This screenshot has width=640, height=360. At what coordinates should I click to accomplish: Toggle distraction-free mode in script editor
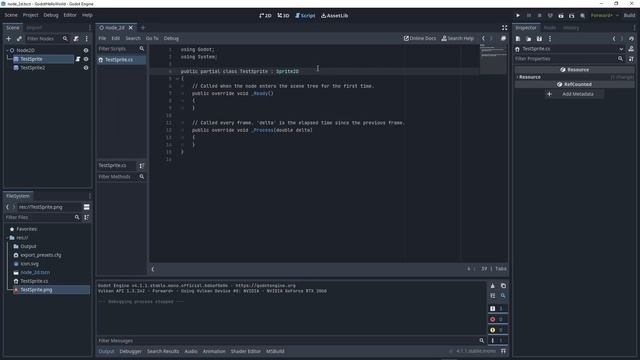tap(504, 28)
